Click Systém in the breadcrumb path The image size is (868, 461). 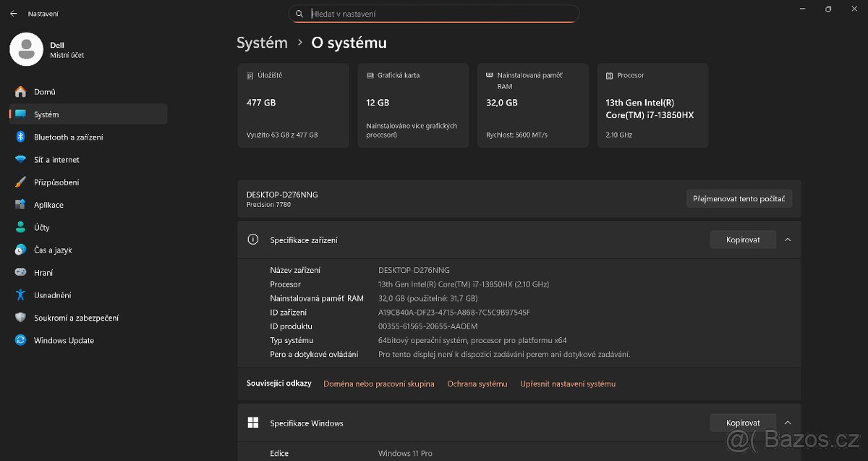click(262, 43)
